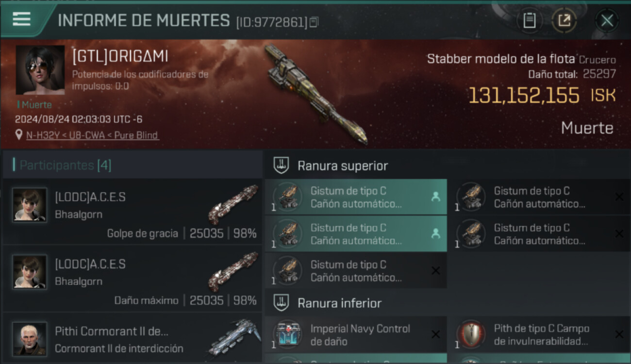Copy the kill report ID
Viewport: 631px width, 364px height.
314,22
